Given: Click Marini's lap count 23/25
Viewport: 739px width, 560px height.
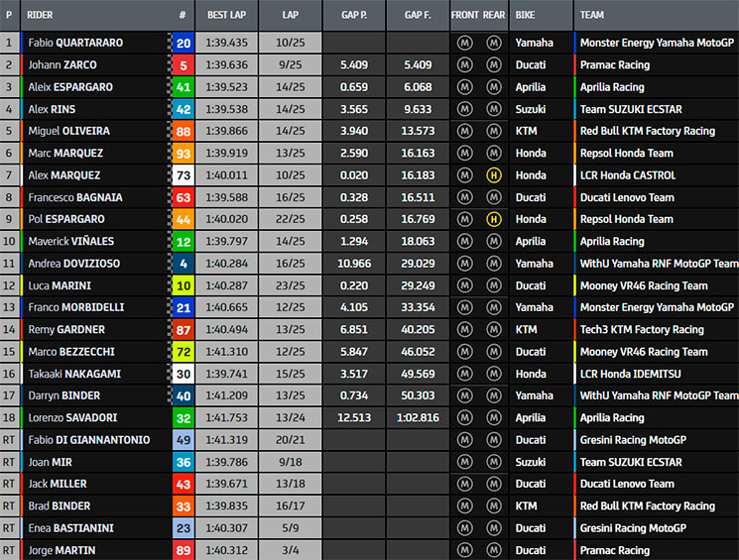Looking at the screenshot, I should point(291,285).
